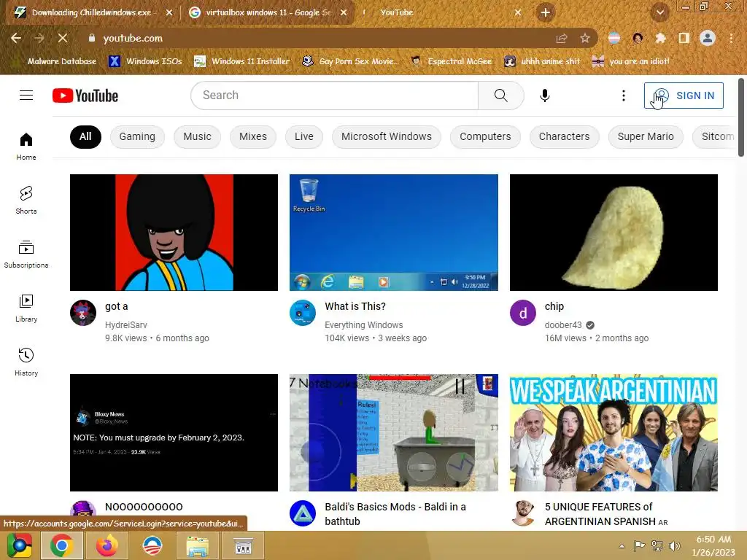Filter by Live chip
Image resolution: width=747 pixels, height=560 pixels.
click(x=304, y=136)
